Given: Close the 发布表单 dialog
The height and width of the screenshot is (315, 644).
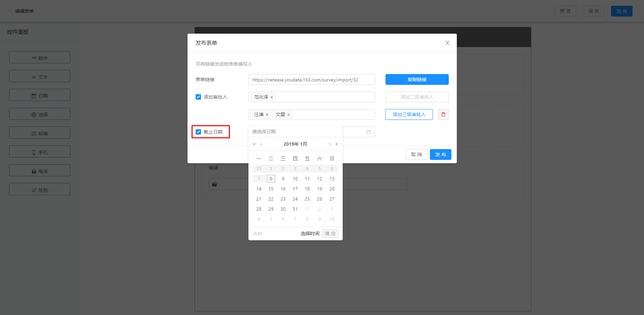Looking at the screenshot, I should pyautogui.click(x=447, y=43).
